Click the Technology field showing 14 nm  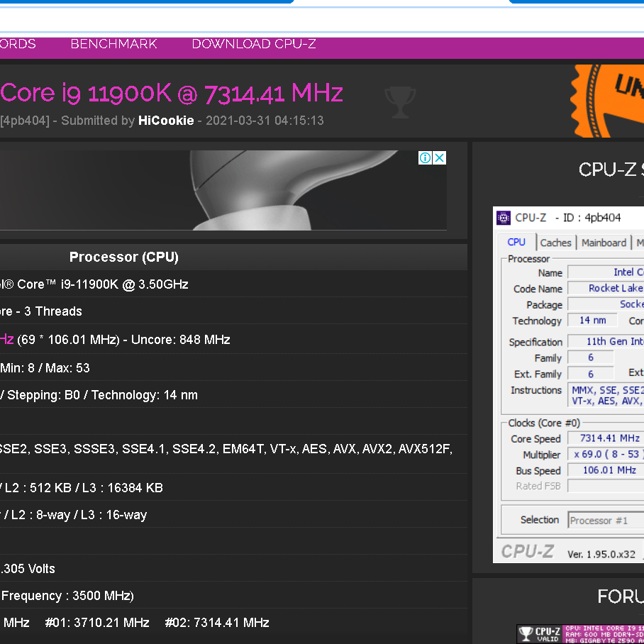592,321
